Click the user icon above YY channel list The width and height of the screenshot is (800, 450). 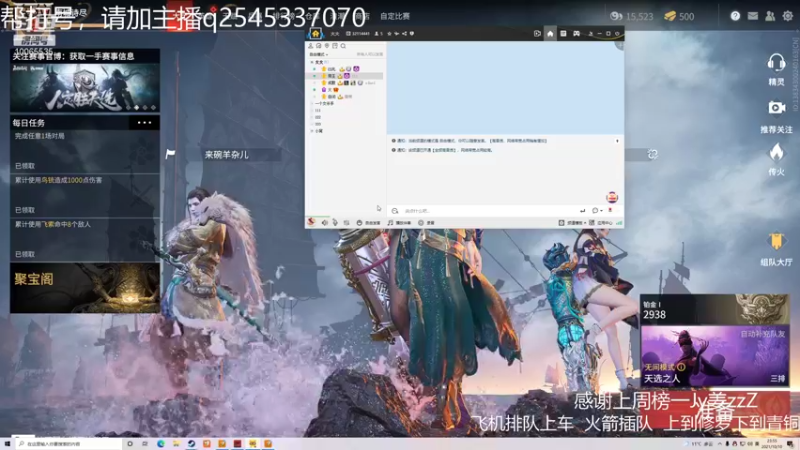(310, 46)
